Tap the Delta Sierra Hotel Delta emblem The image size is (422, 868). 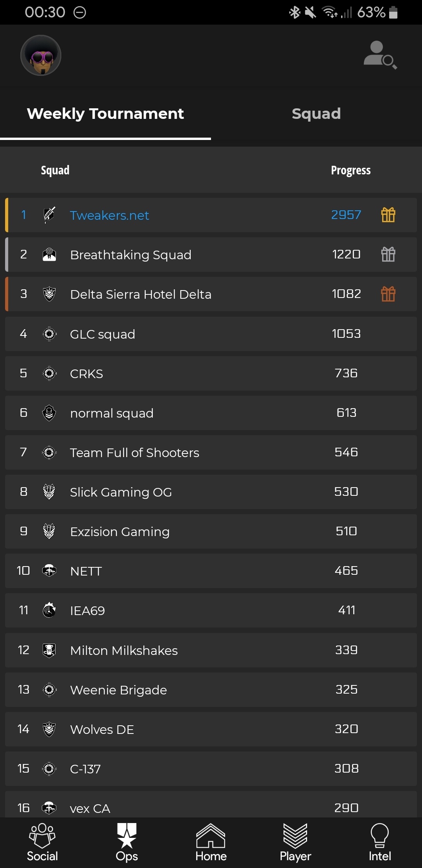coord(49,294)
